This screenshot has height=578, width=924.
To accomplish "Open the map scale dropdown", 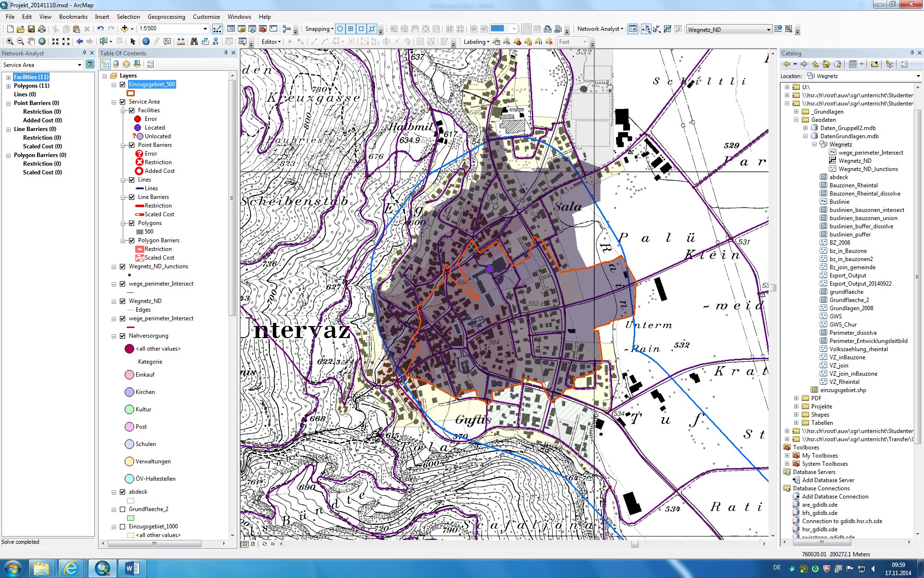I will (x=205, y=29).
